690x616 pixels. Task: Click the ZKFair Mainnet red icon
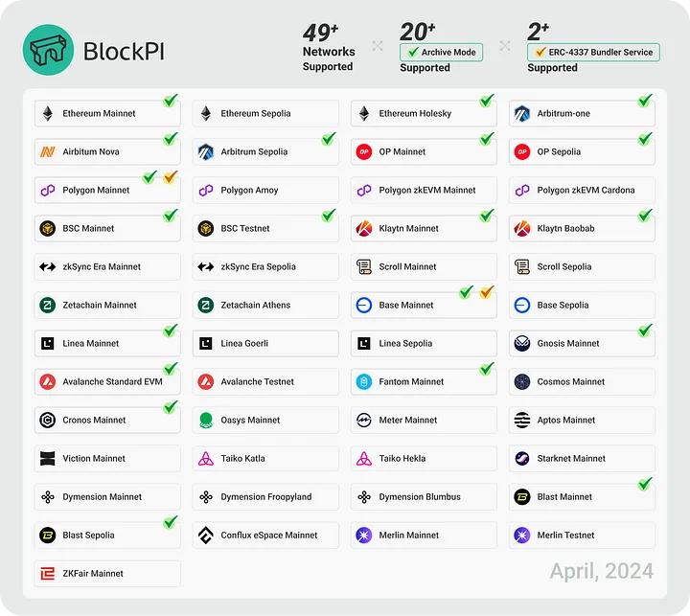48,573
